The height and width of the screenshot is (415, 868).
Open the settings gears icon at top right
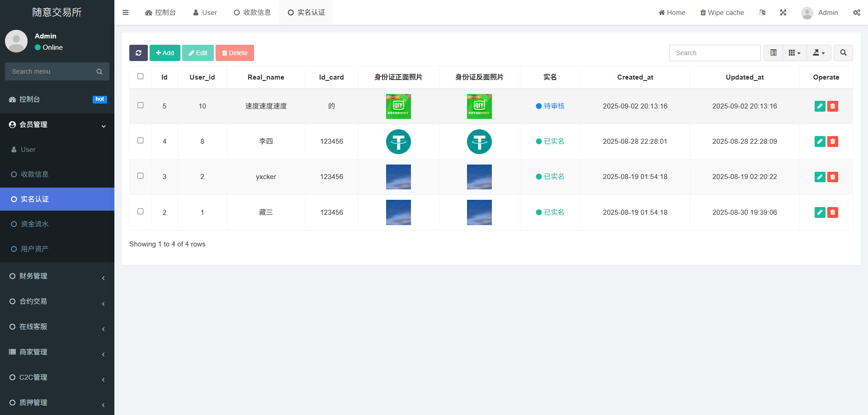pos(856,13)
